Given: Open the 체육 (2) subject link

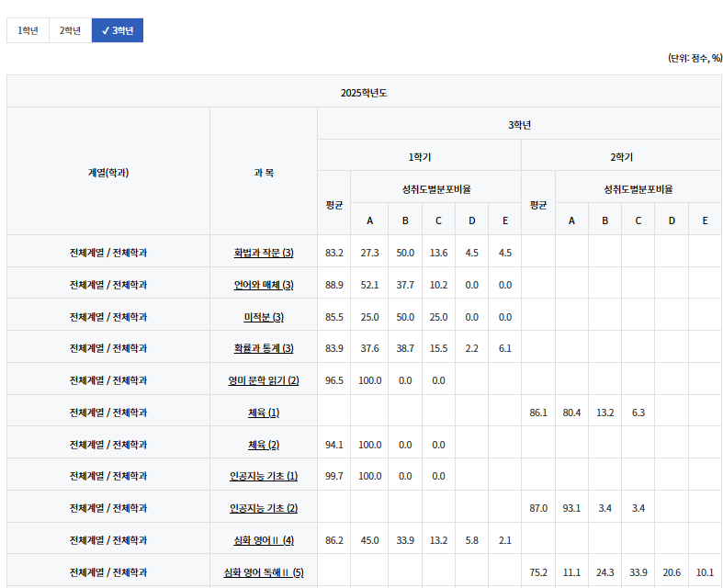Looking at the screenshot, I should [x=264, y=445].
